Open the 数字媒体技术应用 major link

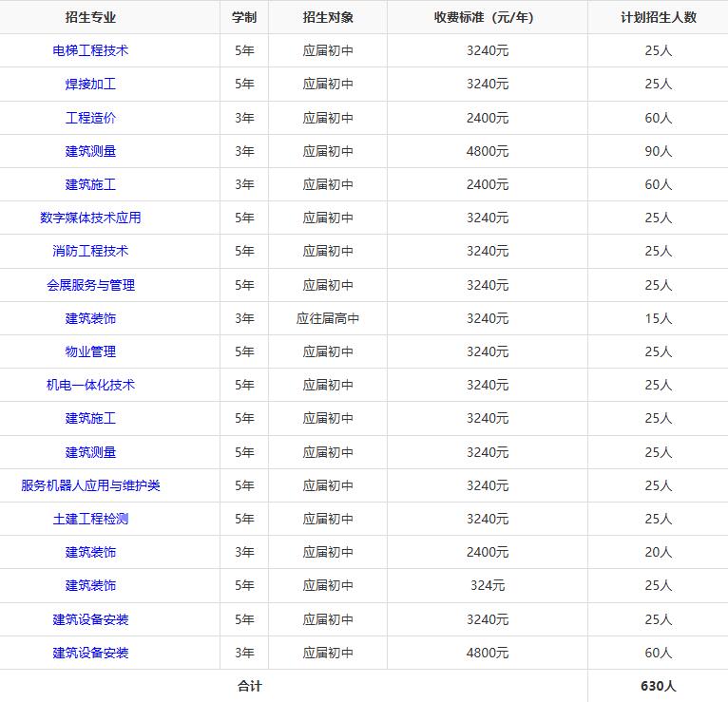click(x=90, y=218)
